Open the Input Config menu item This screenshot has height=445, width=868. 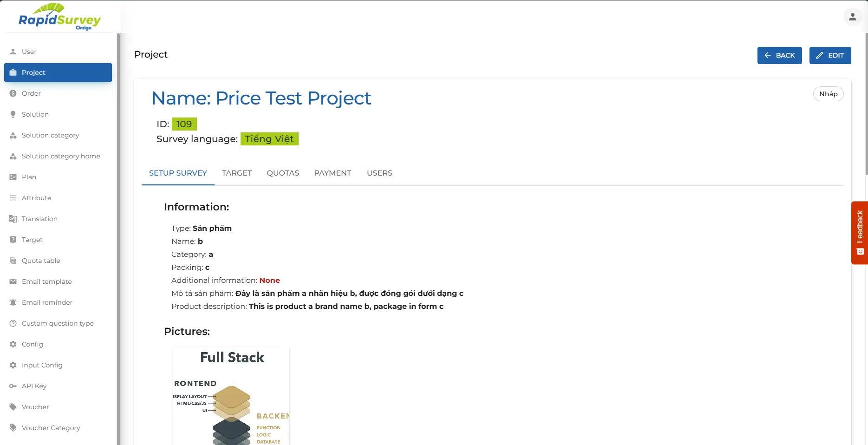42,365
